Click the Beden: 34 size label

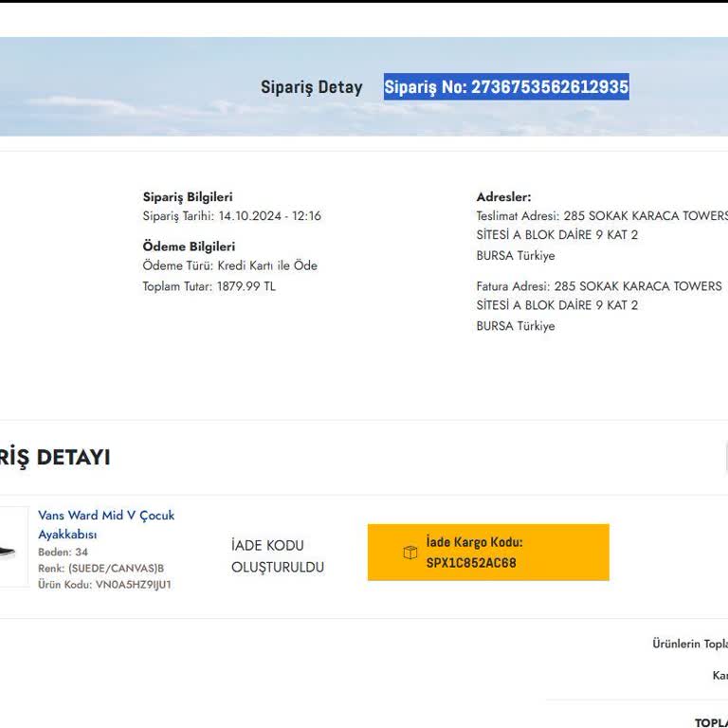(x=63, y=552)
